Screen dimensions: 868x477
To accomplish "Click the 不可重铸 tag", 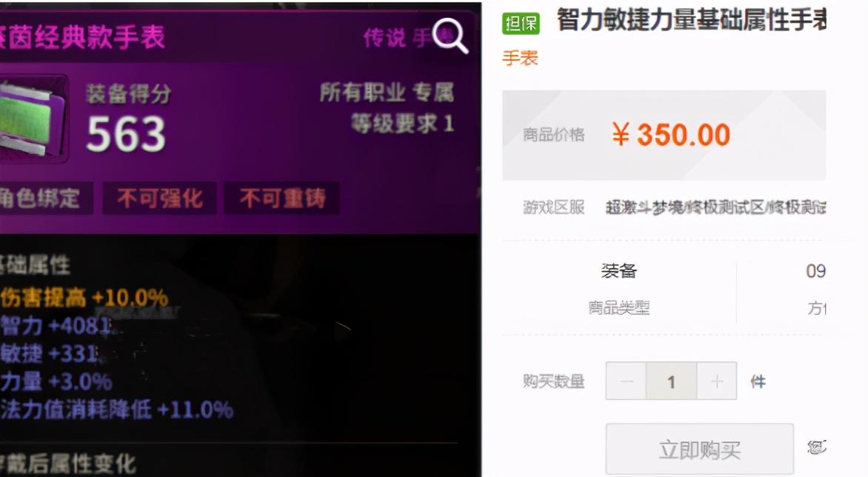I will [282, 198].
